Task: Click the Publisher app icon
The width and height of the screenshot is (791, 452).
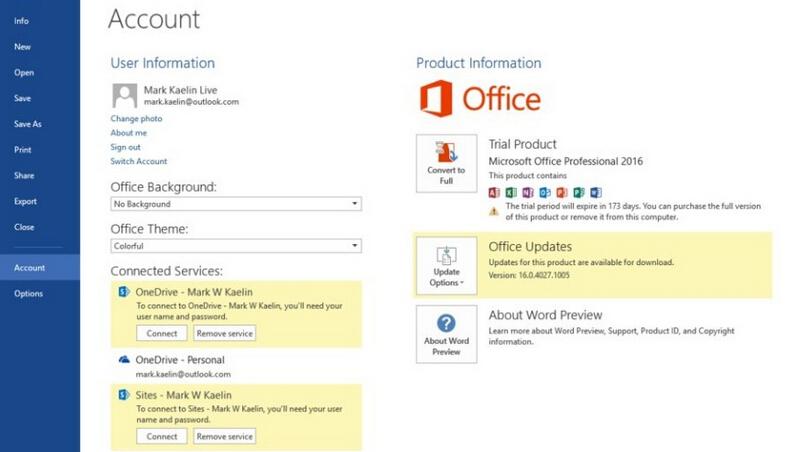Action: [x=579, y=192]
